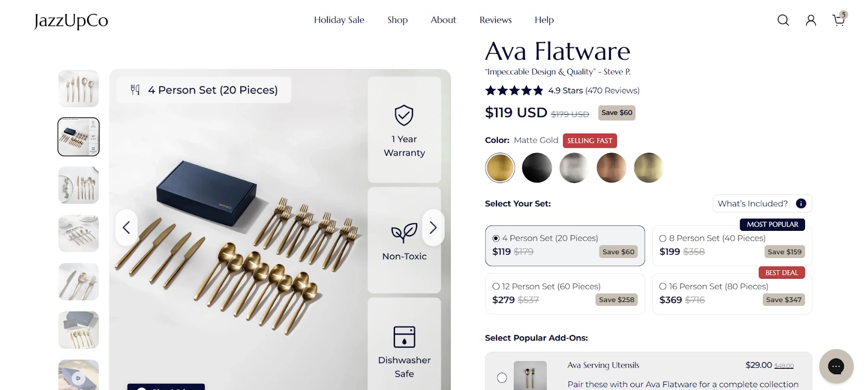Pick the black color swatch
Viewport: 868px width, 390px height.
[x=537, y=167]
